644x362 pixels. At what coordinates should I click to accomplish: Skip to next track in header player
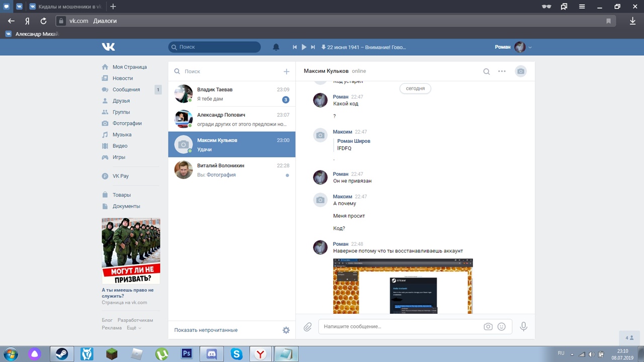[x=312, y=47]
